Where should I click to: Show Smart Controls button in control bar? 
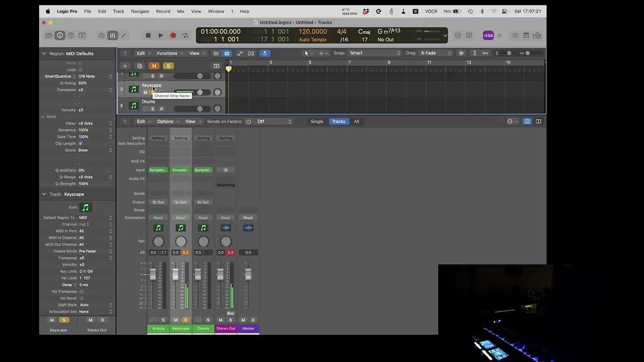[102, 35]
